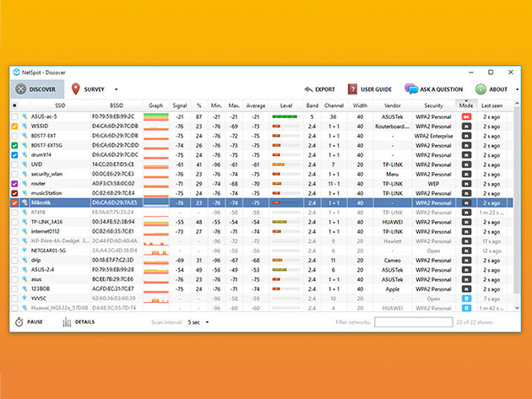Click the Export arrow icon
Viewport: 532px width, 399px height.
tap(308, 89)
